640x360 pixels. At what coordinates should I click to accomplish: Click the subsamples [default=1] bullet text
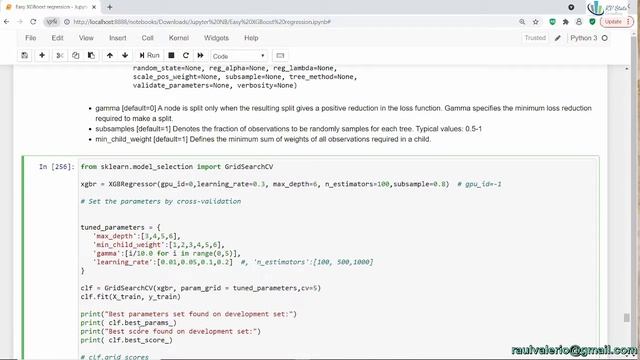click(288, 129)
